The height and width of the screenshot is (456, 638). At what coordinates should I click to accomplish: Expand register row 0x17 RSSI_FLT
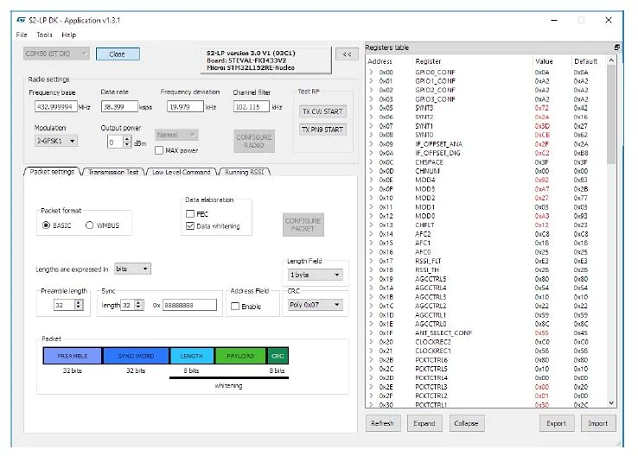click(x=371, y=261)
